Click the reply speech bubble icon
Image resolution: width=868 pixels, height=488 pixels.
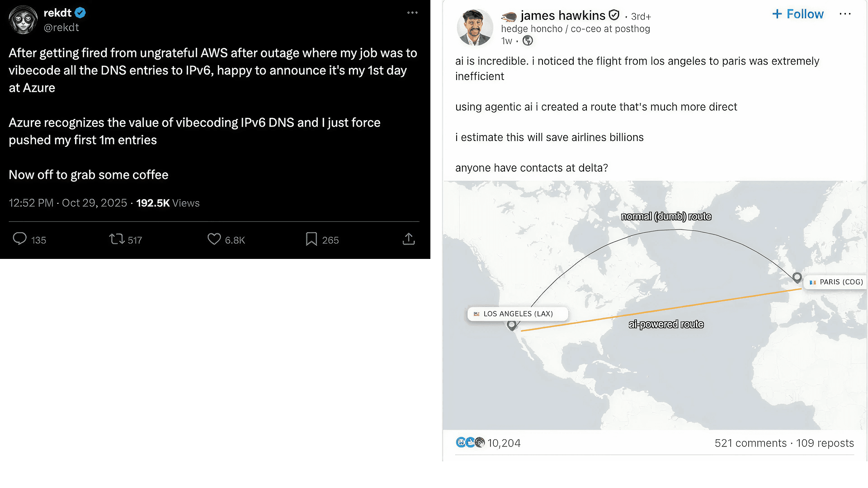19,239
